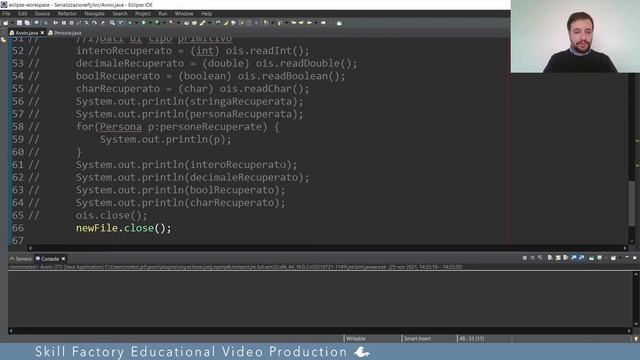Open the Run launch dropdown arrow

[151, 23]
